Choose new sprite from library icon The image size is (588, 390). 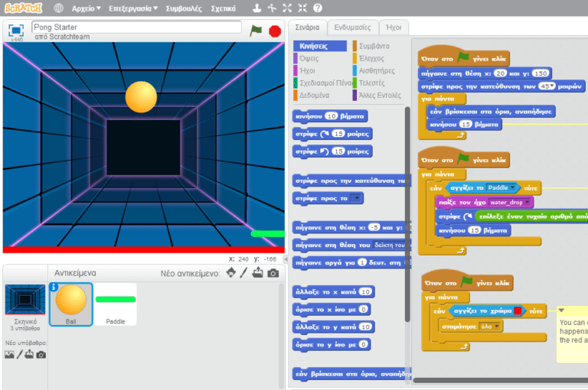[230, 273]
